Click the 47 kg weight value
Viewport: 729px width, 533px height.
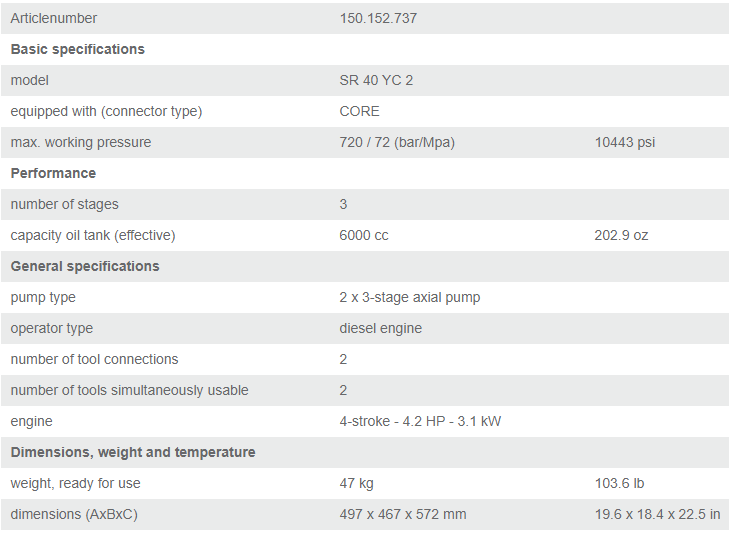[357, 483]
